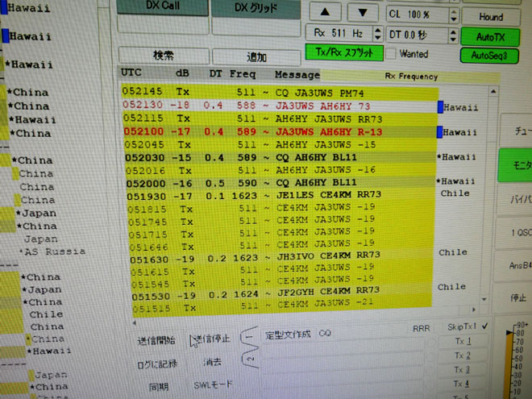Toggle the SkipTx1 checkbox
The width and height of the screenshot is (532, 399).
(484, 328)
